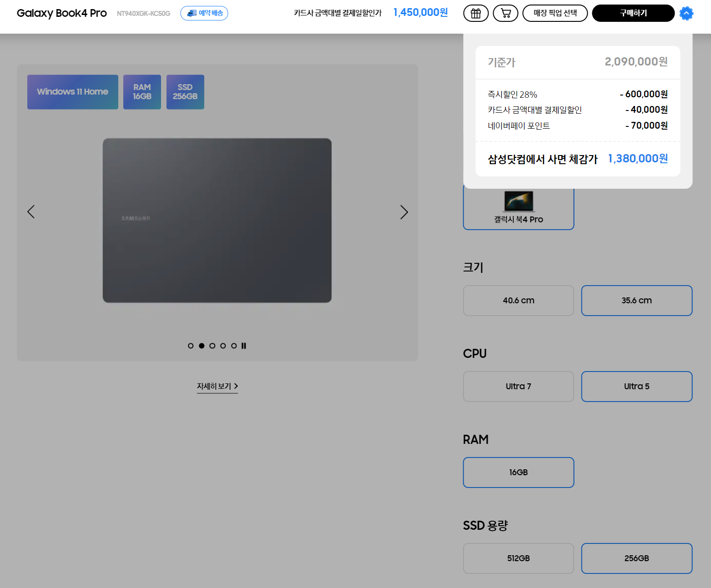Click the 예약배송 delivery badge
The image size is (711, 588).
click(204, 13)
